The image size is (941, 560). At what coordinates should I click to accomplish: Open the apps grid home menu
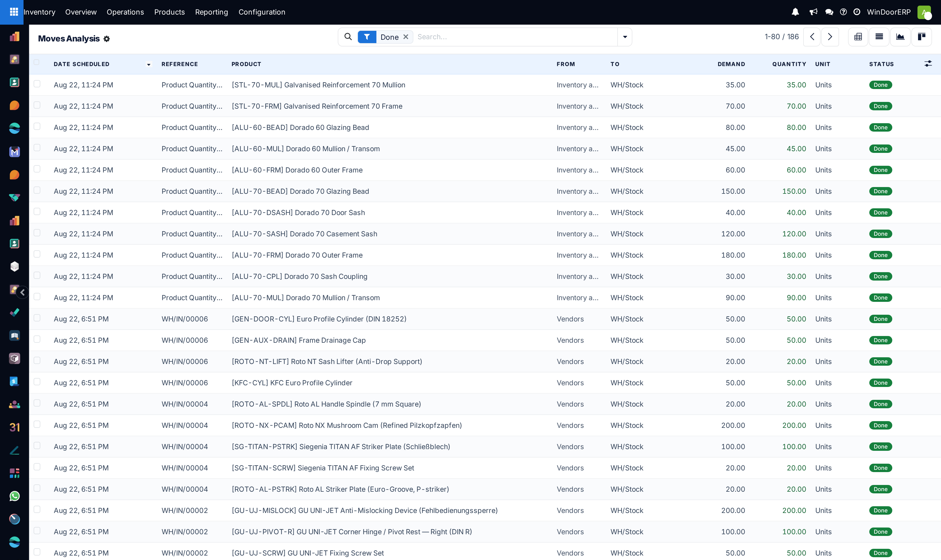(14, 12)
